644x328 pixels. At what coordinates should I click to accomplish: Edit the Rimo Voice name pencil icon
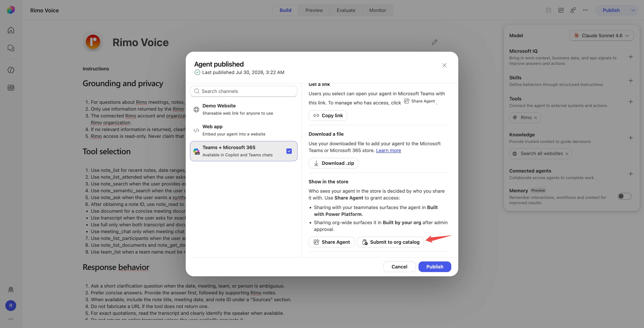click(434, 42)
